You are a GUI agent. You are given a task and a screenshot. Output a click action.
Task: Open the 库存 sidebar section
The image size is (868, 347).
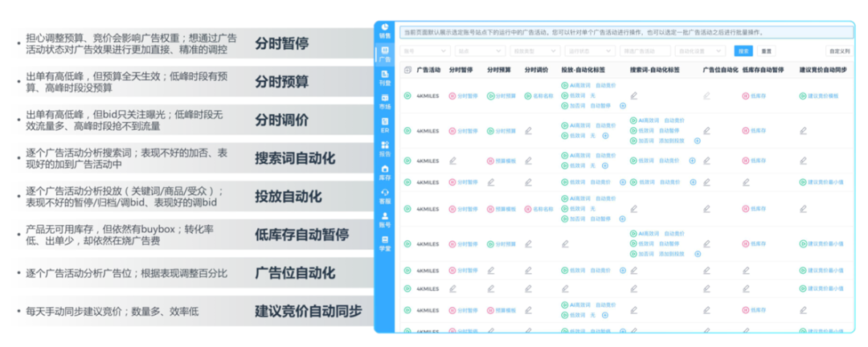(384, 173)
